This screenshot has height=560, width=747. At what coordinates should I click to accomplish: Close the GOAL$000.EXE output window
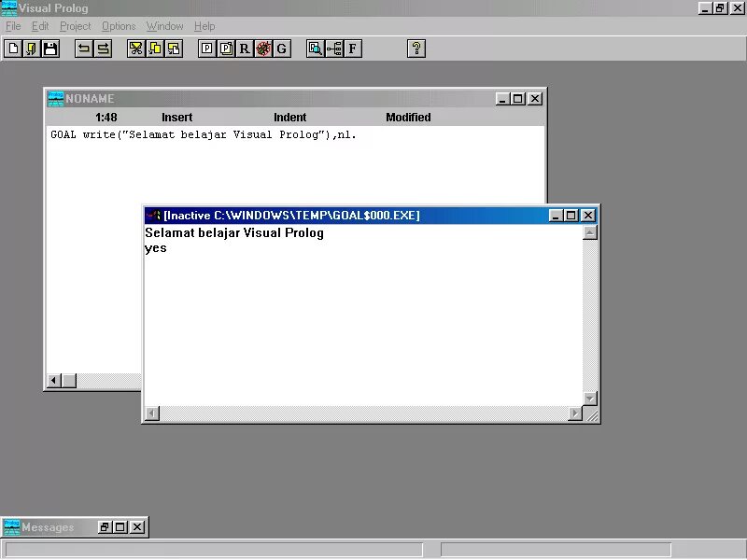(x=588, y=216)
